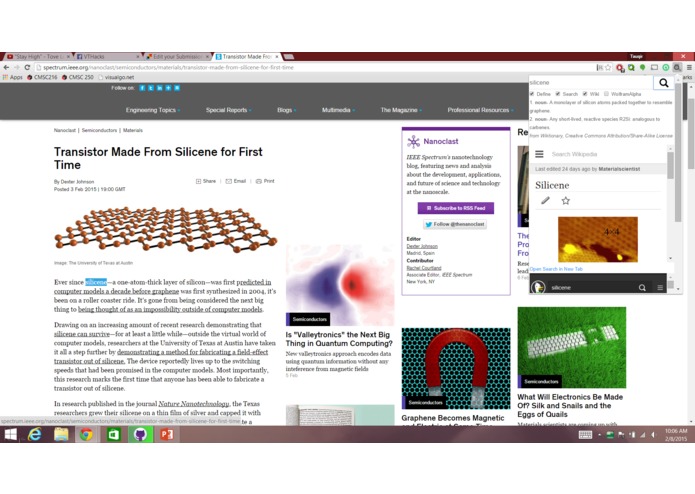Click the red magnet graphene thumbnail

[456, 369]
